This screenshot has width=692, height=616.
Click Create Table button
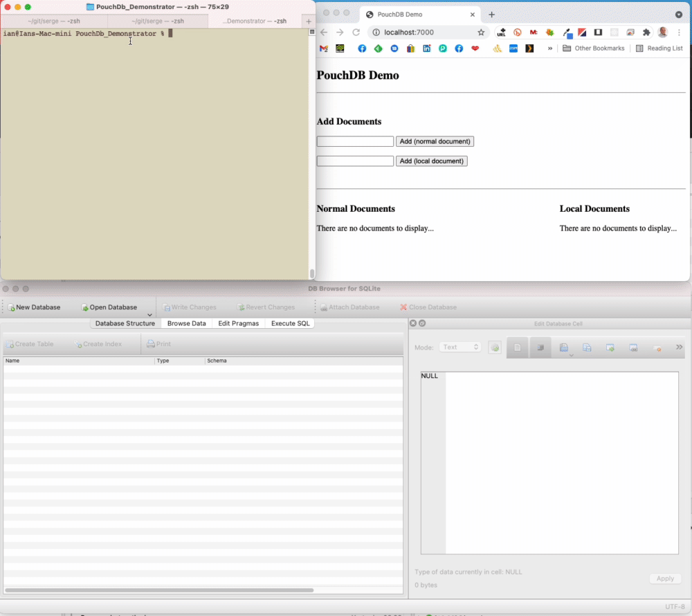(x=30, y=344)
